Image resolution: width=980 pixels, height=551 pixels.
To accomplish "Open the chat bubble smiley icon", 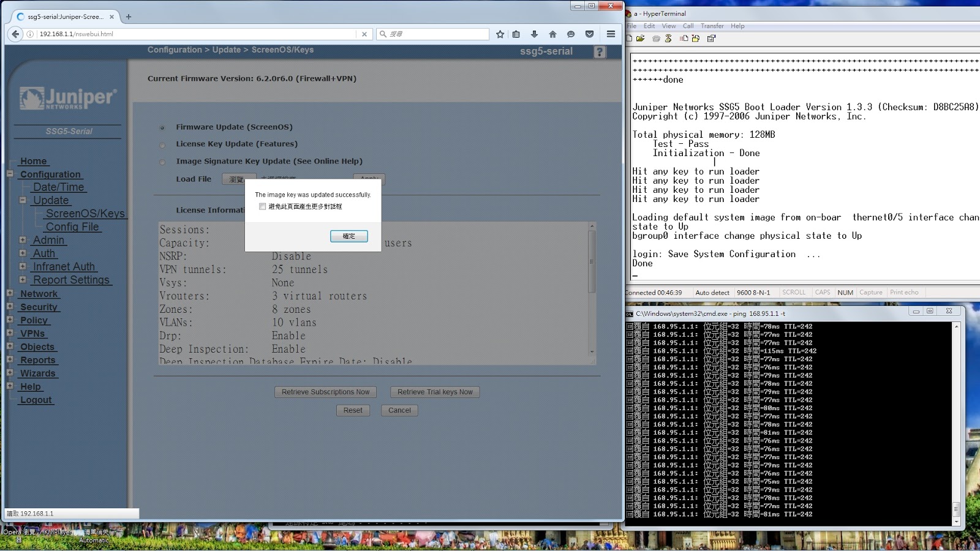I will 571,34.
